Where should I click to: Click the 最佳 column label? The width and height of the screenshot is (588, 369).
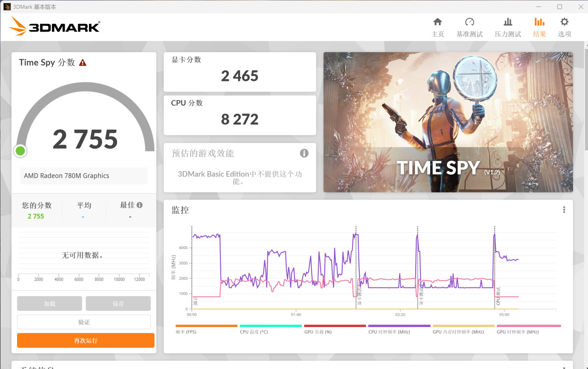point(127,205)
